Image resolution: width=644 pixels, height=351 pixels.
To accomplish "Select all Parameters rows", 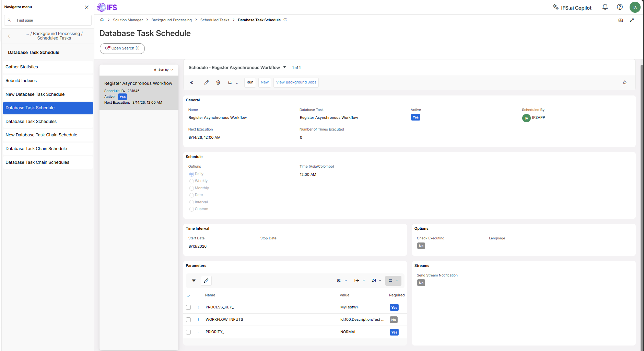I will [x=188, y=296].
